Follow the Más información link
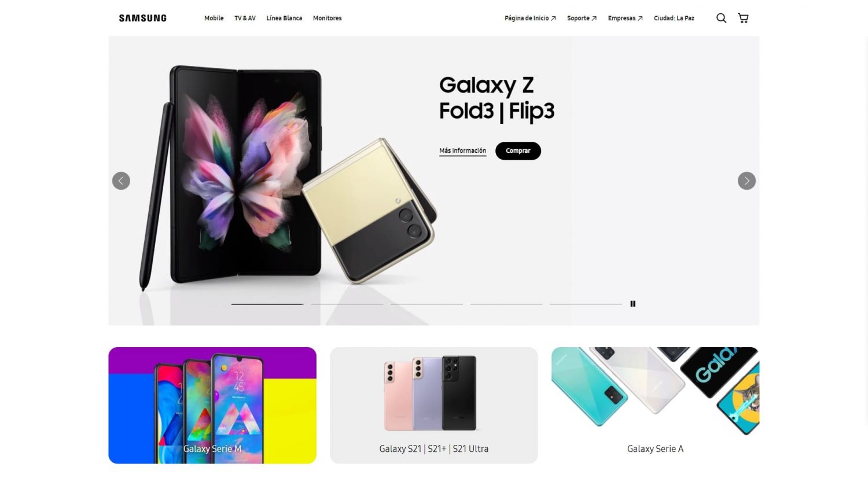This screenshot has height=504, width=868. pyautogui.click(x=462, y=150)
